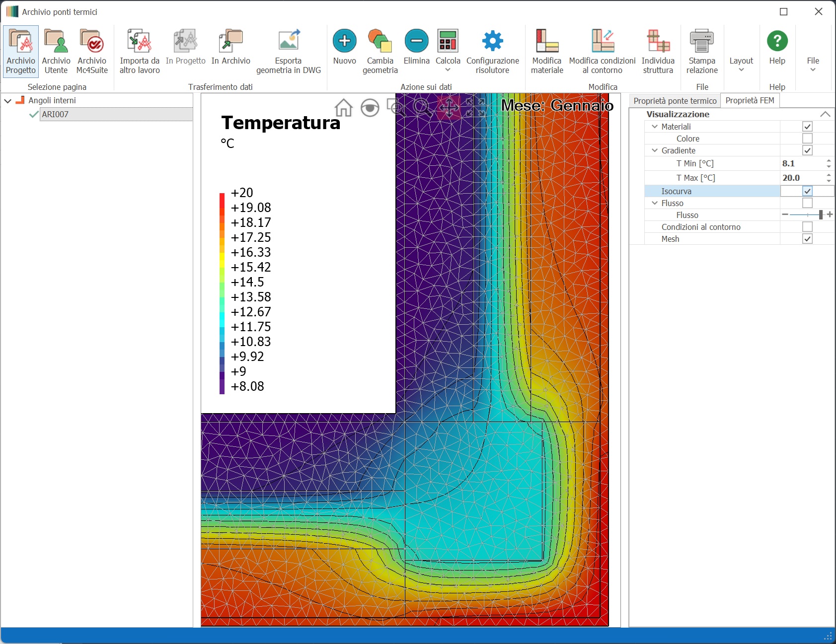The height and width of the screenshot is (644, 836).
Task: Collapse the Materiali property group
Action: click(655, 127)
